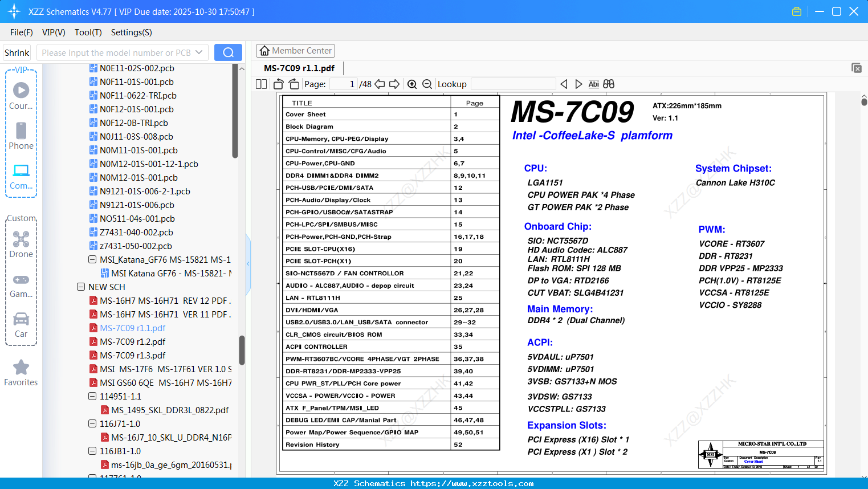Collapse the NEW SCH folder

pyautogui.click(x=81, y=287)
